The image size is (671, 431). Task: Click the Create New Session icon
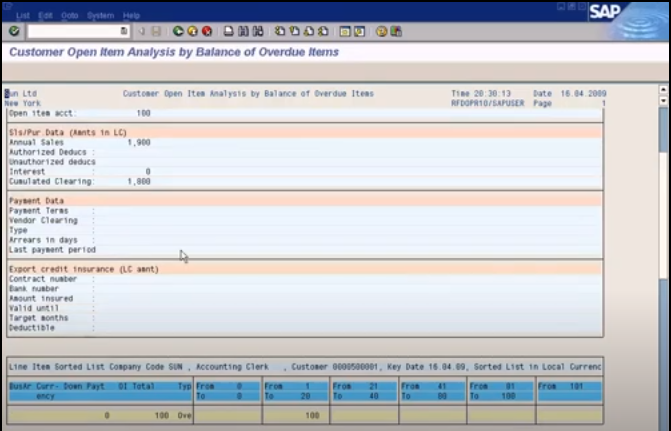(345, 31)
